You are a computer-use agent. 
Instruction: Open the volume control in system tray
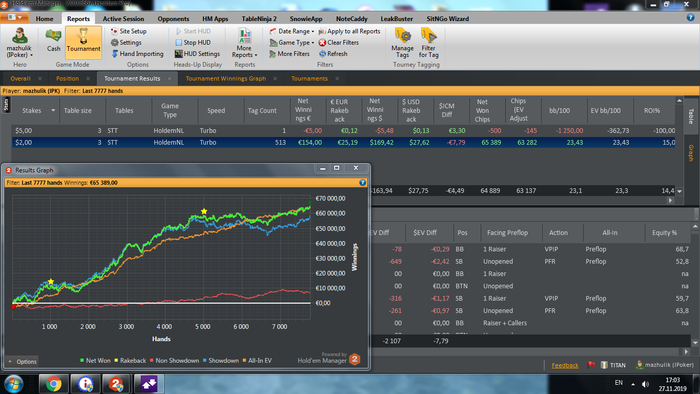click(x=645, y=384)
